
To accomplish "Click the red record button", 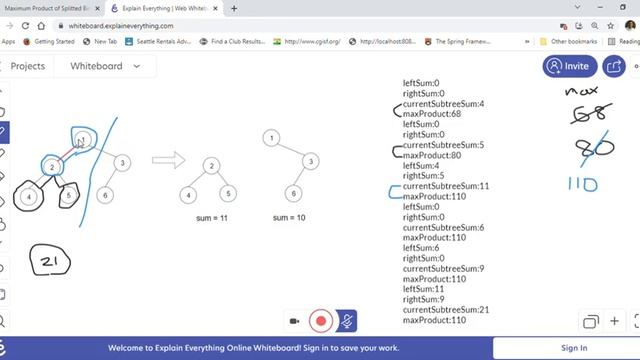I will coord(321,321).
